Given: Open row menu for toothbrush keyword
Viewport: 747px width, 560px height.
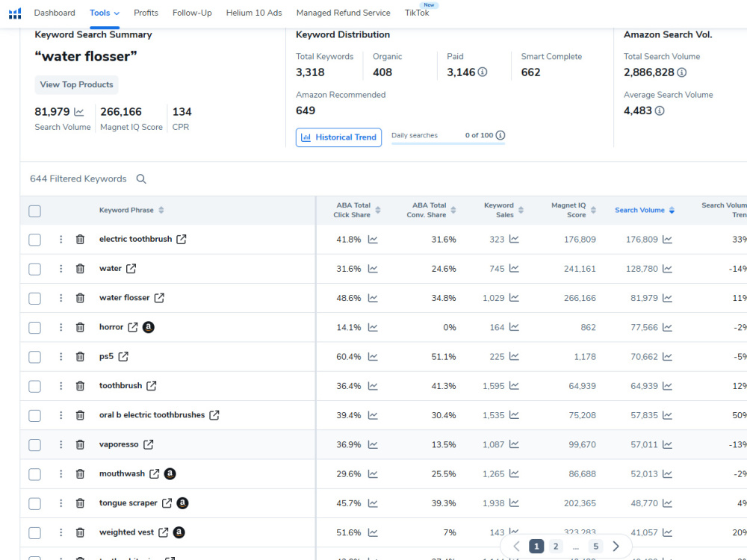Looking at the screenshot, I should pos(61,386).
